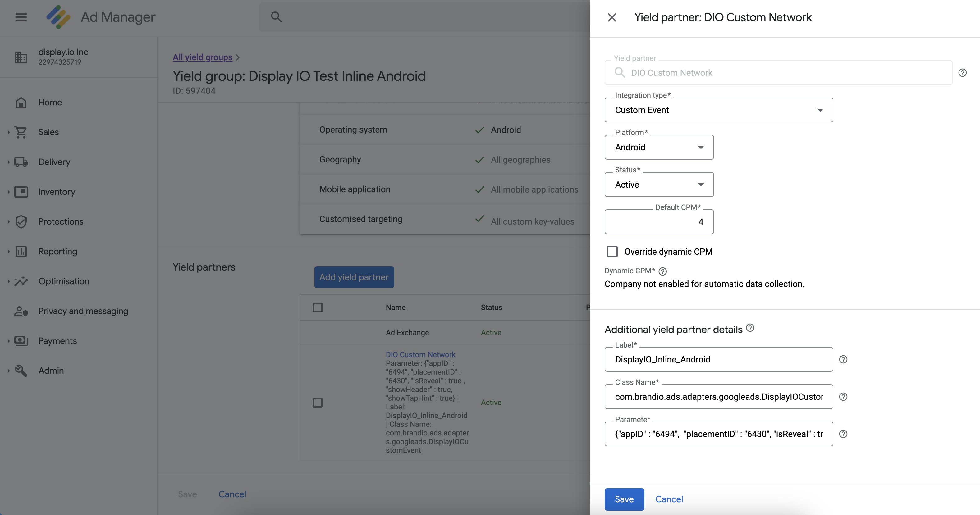Expand the Reporting menu arrow
The image size is (980, 515).
(x=8, y=251)
